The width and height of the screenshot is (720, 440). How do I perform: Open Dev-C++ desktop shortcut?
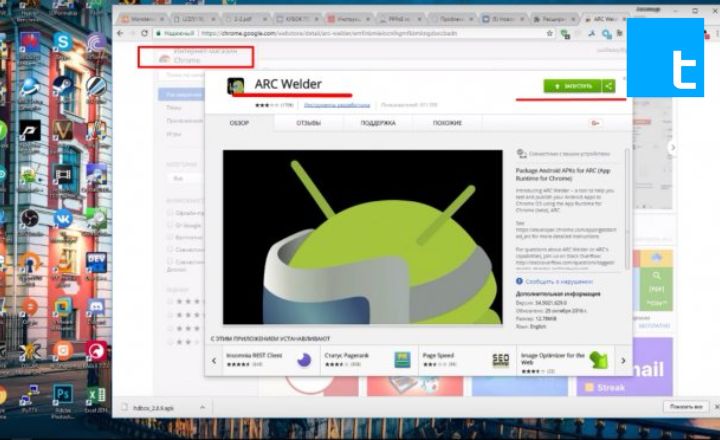(96, 264)
